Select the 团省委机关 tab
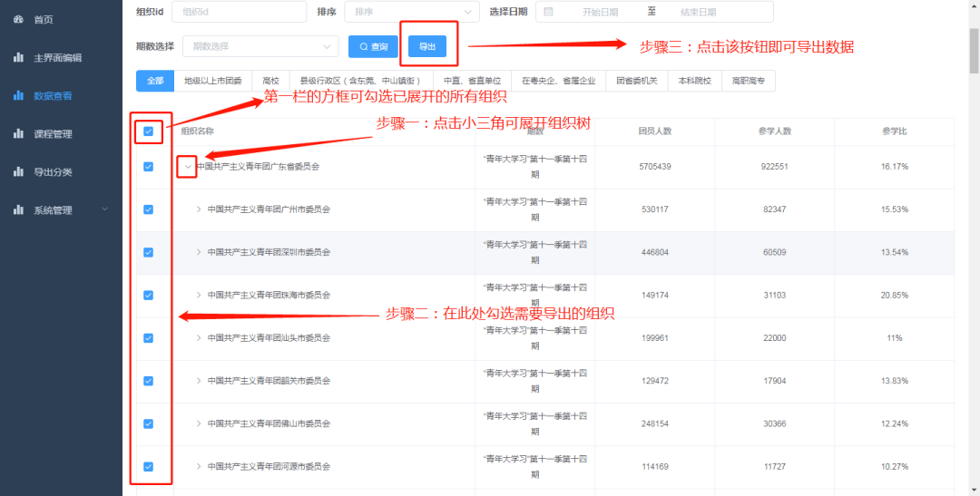Viewport: 980px width, 496px height. tap(636, 81)
